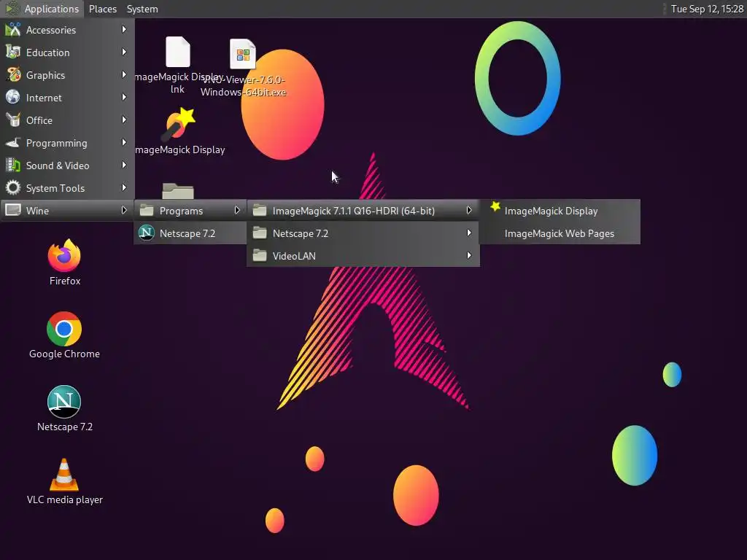
Task: Click the Sound & Video film icon
Action: click(13, 166)
